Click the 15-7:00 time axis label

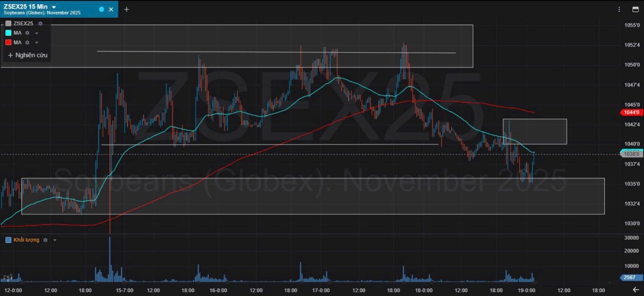[x=125, y=290]
